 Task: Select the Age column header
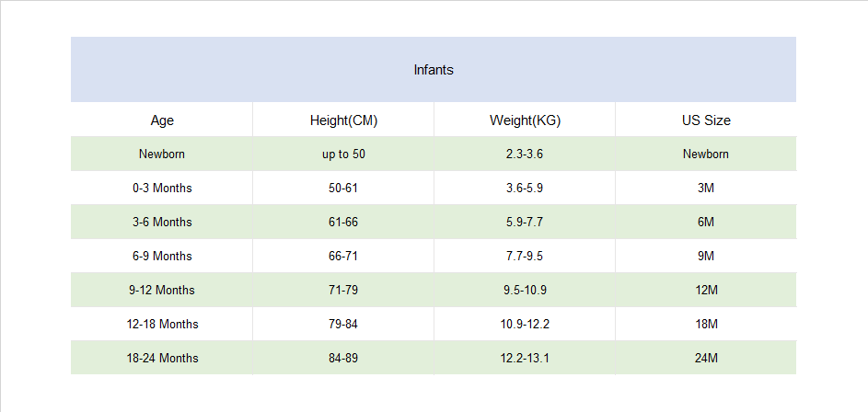pos(162,120)
